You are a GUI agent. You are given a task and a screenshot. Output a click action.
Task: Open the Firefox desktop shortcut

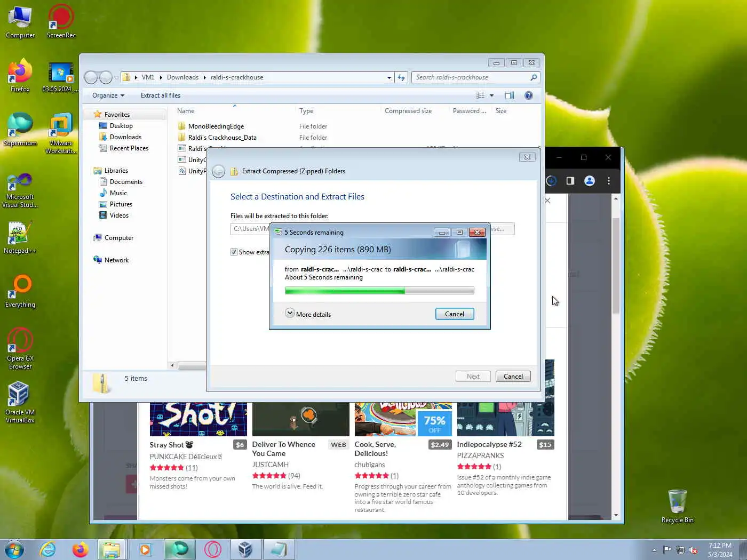click(x=20, y=76)
